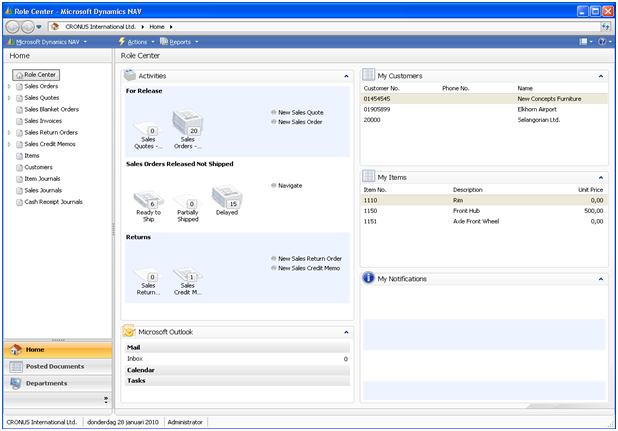The height and width of the screenshot is (431, 618).
Task: Open Item Journals in navigation pane
Action: click(x=42, y=179)
